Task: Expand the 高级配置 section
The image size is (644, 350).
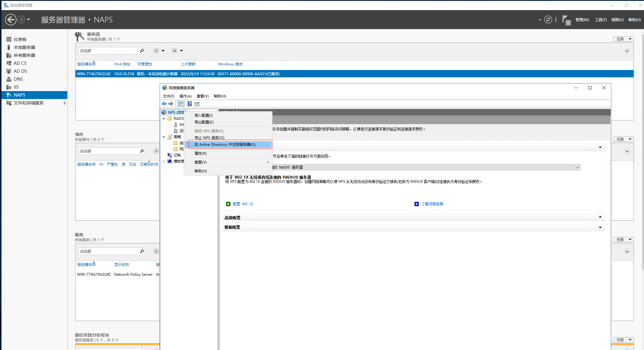Action: tap(600, 217)
